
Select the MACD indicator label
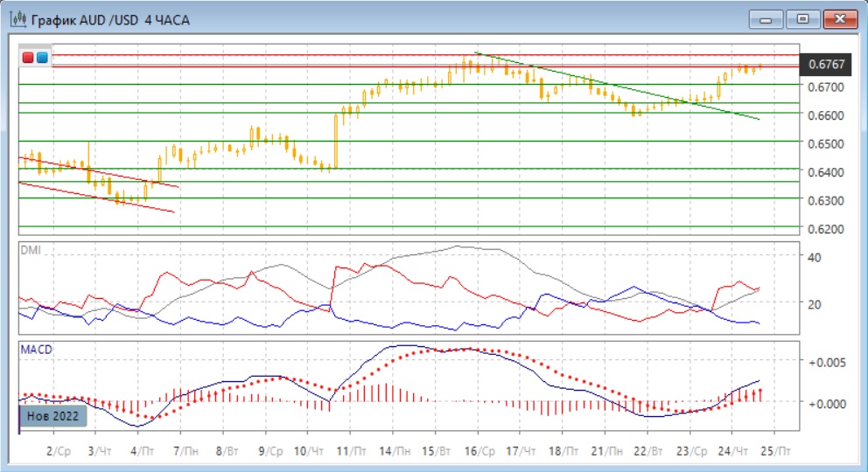[x=37, y=350]
